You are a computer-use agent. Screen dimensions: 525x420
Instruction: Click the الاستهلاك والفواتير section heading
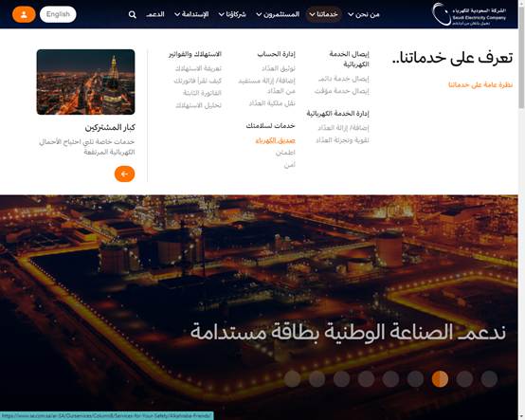click(x=195, y=54)
